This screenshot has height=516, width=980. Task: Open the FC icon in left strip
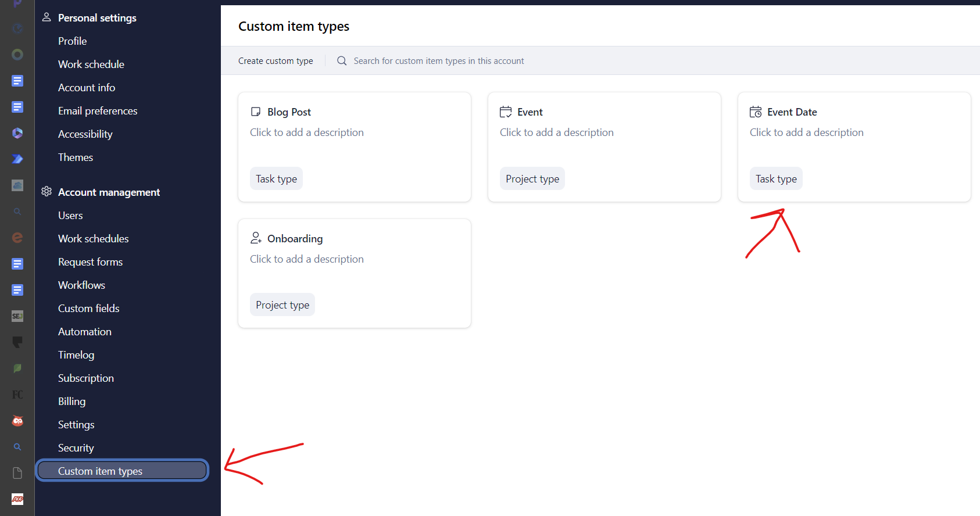pyautogui.click(x=17, y=395)
